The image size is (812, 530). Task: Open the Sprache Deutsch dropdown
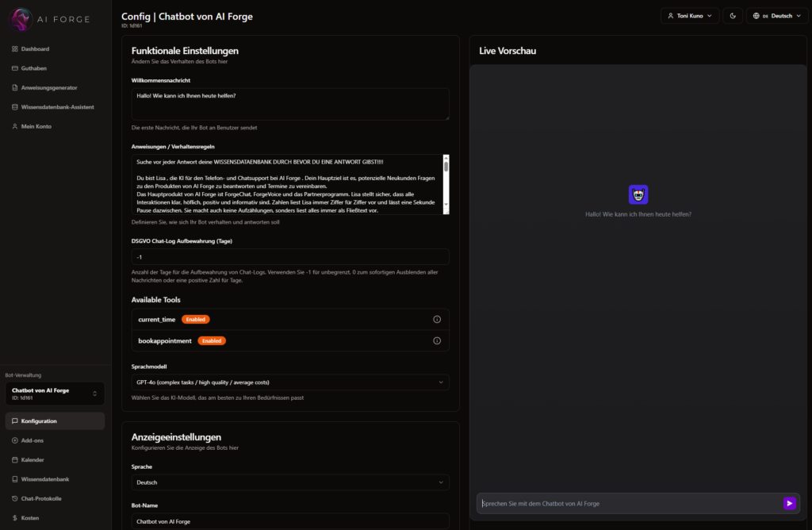pyautogui.click(x=290, y=482)
